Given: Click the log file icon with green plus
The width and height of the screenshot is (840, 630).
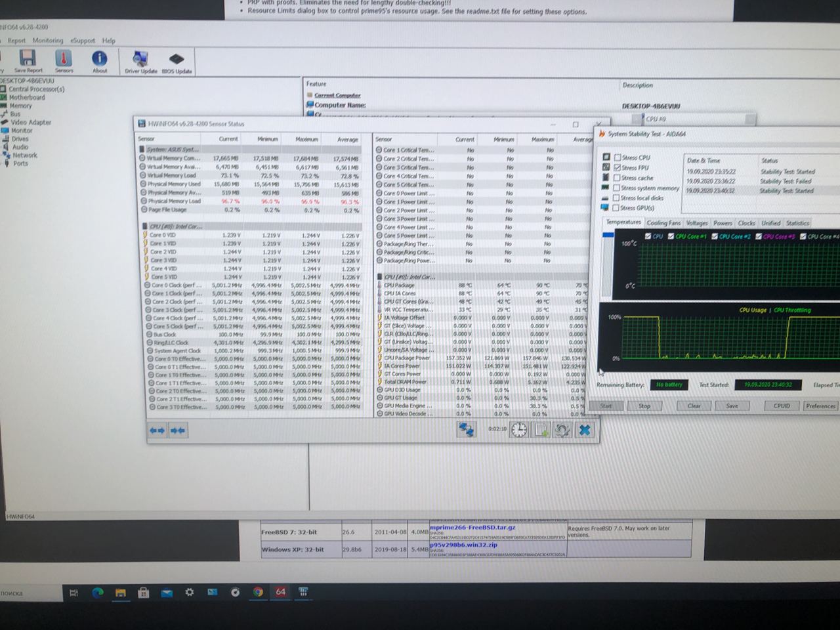Looking at the screenshot, I should [x=541, y=430].
